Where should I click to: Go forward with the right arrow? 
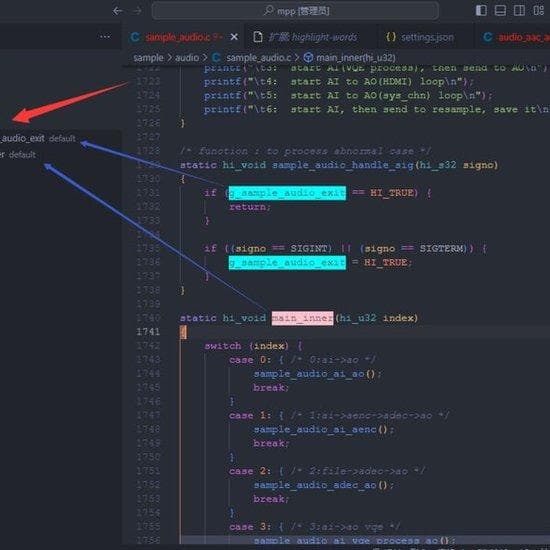click(138, 11)
